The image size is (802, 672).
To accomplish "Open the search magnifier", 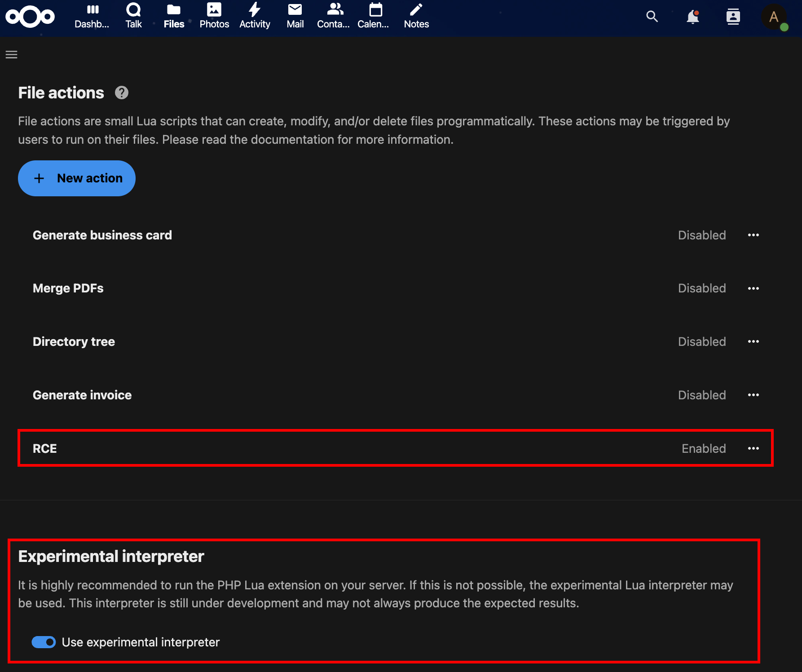I will click(652, 17).
